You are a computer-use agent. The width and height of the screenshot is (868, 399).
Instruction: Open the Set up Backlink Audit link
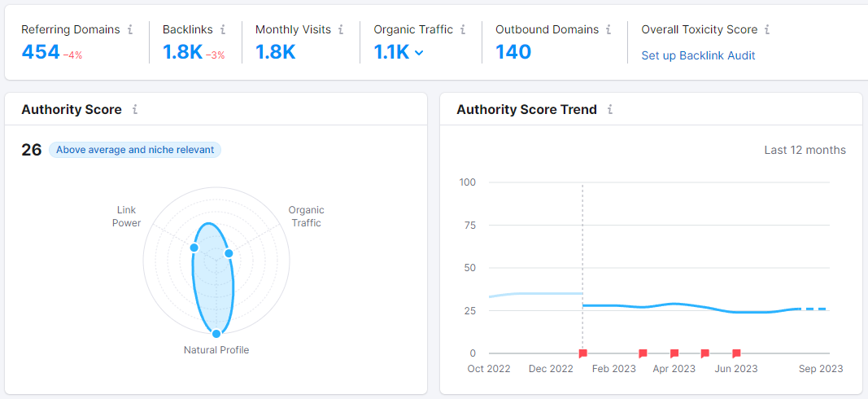pyautogui.click(x=698, y=55)
